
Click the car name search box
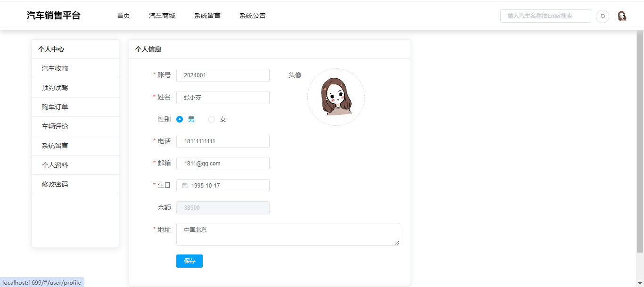545,16
